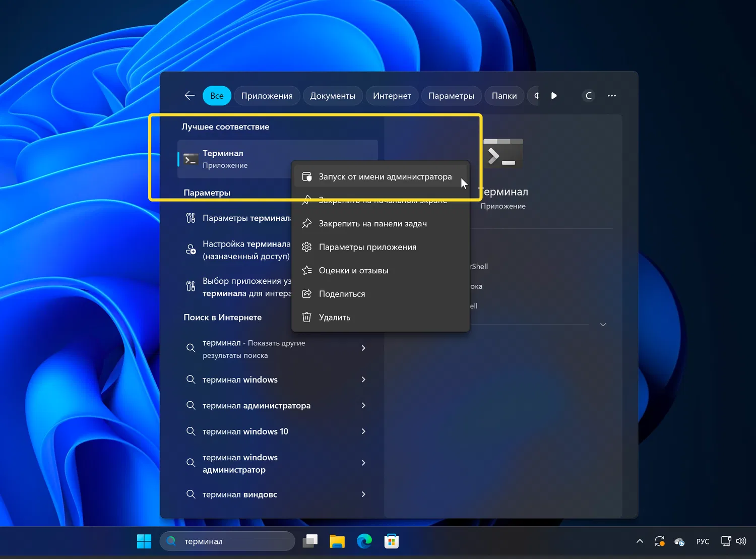Image resolution: width=756 pixels, height=559 pixels.
Task: Open the Выбор приложения терминала setting result
Action: pyautogui.click(x=236, y=287)
